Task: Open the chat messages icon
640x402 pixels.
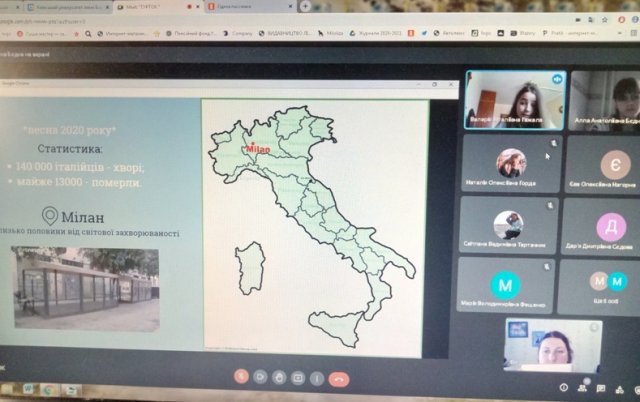Action: [x=601, y=389]
